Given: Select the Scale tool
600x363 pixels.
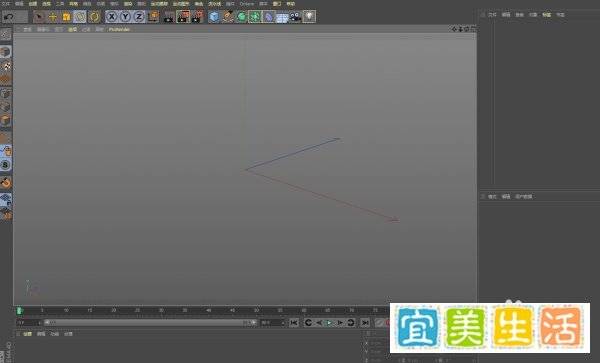Looking at the screenshot, I should point(66,17).
